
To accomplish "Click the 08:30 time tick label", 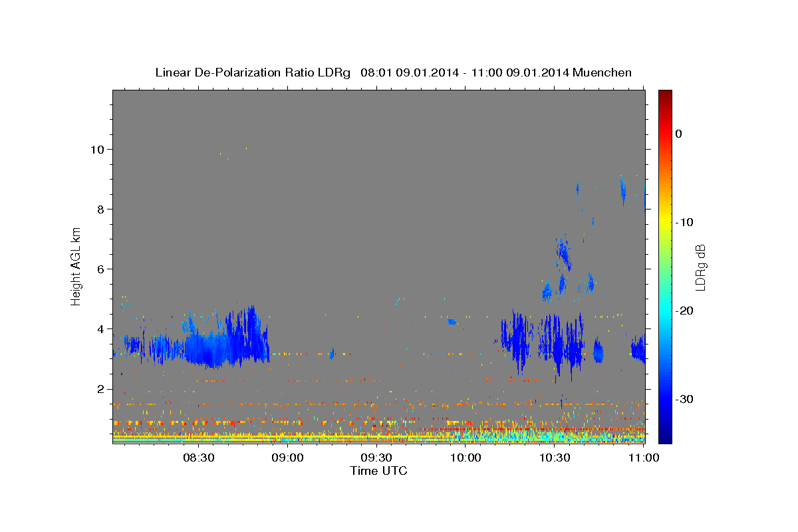I will coord(199,458).
